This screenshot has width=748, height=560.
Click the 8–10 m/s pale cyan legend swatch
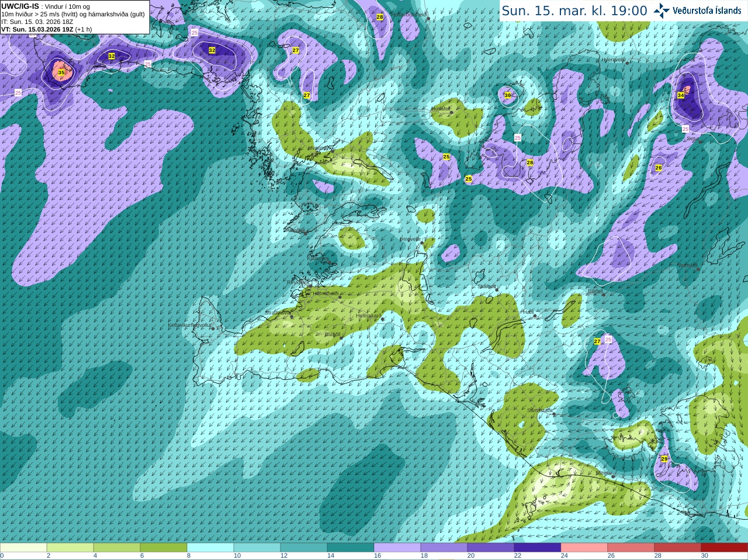(x=210, y=548)
